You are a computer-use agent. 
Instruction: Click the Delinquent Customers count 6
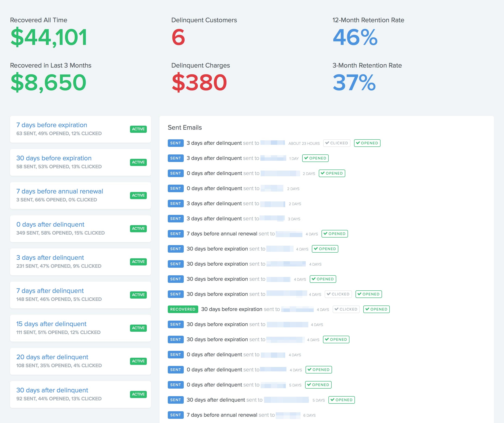click(178, 37)
